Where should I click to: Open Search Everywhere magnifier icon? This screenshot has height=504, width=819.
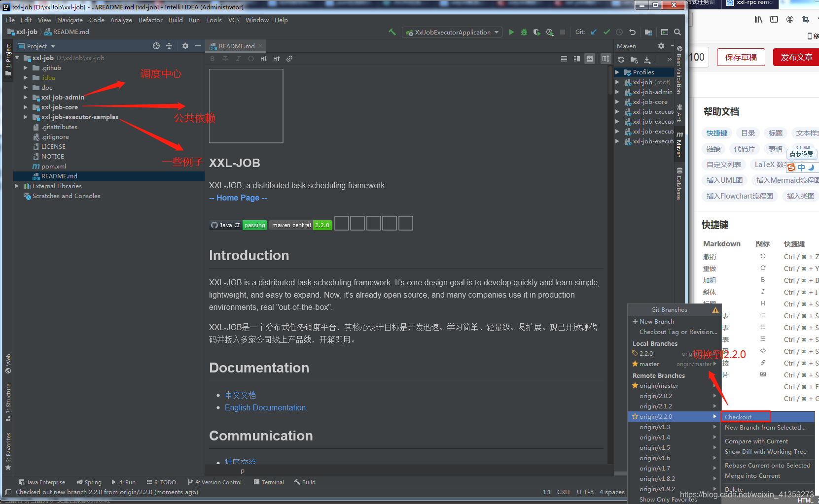(x=677, y=32)
